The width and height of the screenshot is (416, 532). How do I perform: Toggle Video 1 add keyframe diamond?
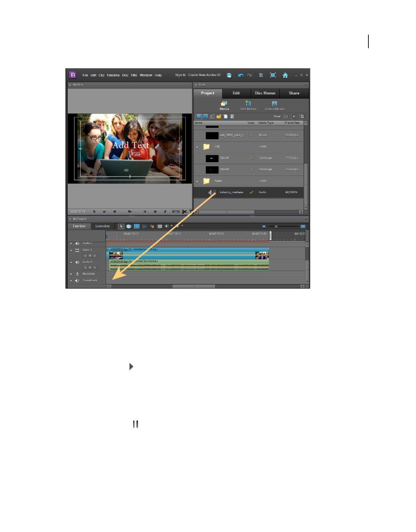pyautogui.click(x=90, y=255)
